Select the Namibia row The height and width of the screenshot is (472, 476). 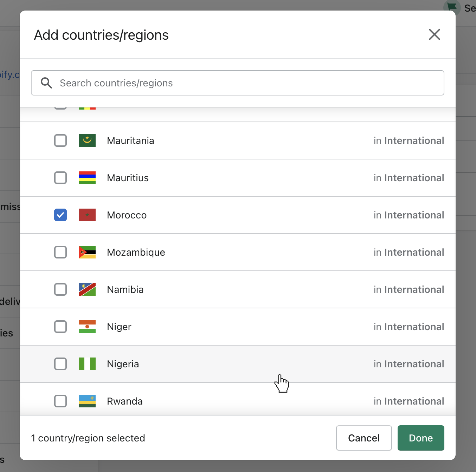point(237,289)
